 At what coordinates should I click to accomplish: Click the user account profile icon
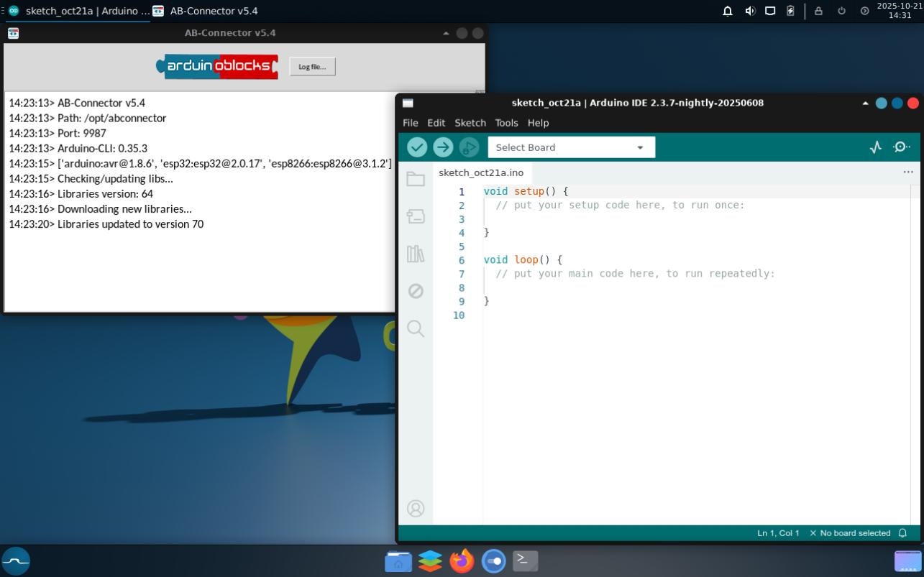pos(416,509)
